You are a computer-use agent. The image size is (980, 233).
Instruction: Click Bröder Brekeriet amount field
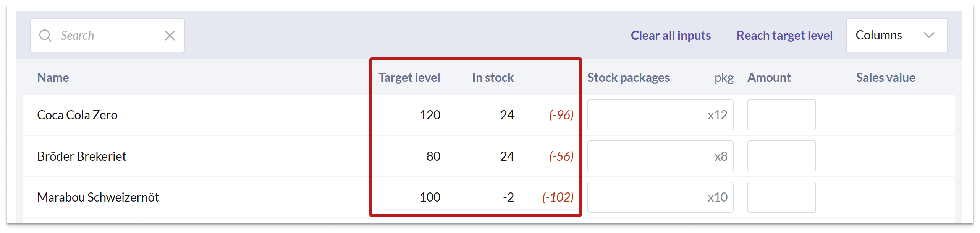781,156
